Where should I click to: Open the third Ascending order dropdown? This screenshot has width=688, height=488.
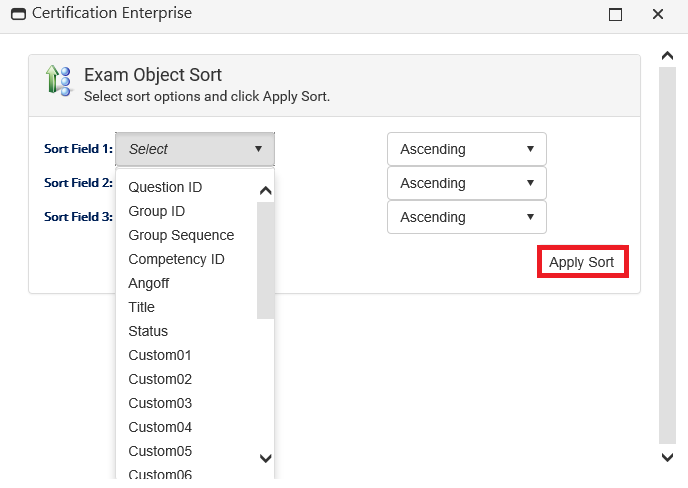[x=466, y=217]
